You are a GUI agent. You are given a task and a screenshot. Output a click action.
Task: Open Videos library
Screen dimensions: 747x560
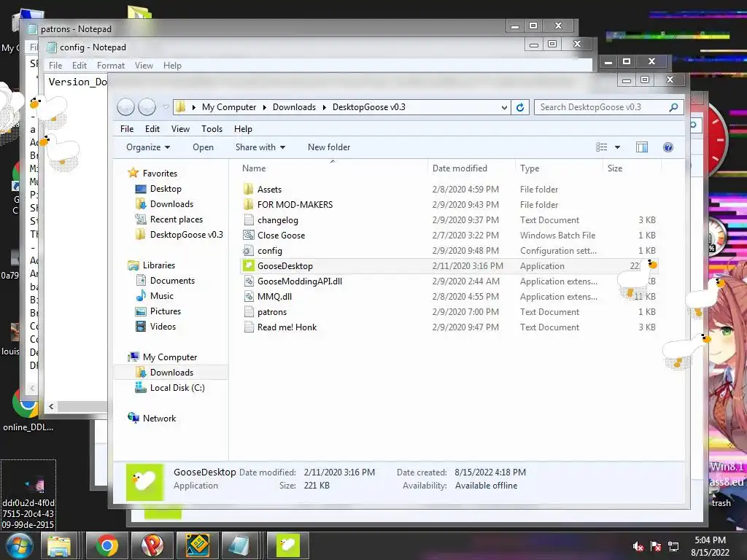(x=163, y=327)
